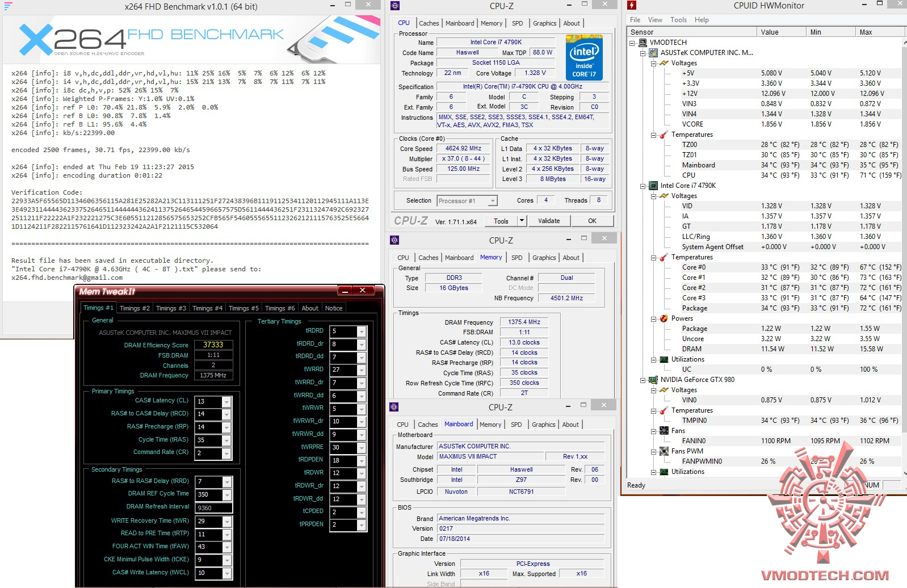Click the Tools button in CPU-Z
Image resolution: width=907 pixels, height=588 pixels.
[501, 221]
